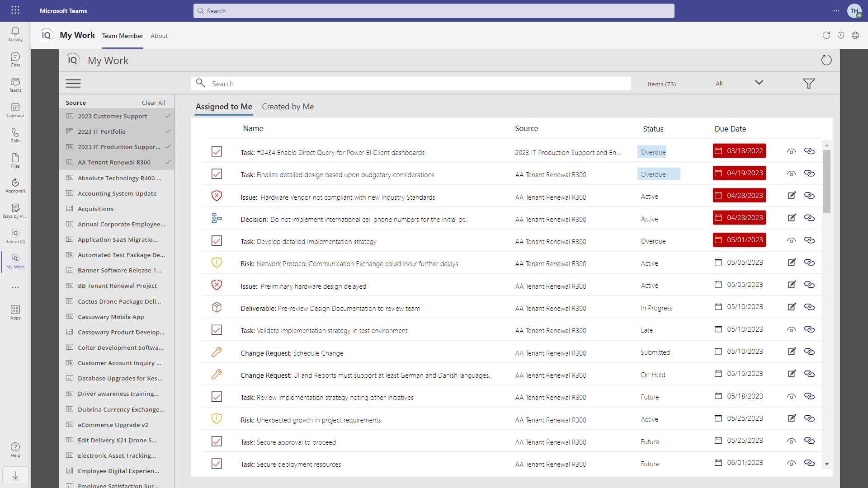Open Tasks by Planner in sidebar
Screen dimensions: 868x488
pos(15,211)
